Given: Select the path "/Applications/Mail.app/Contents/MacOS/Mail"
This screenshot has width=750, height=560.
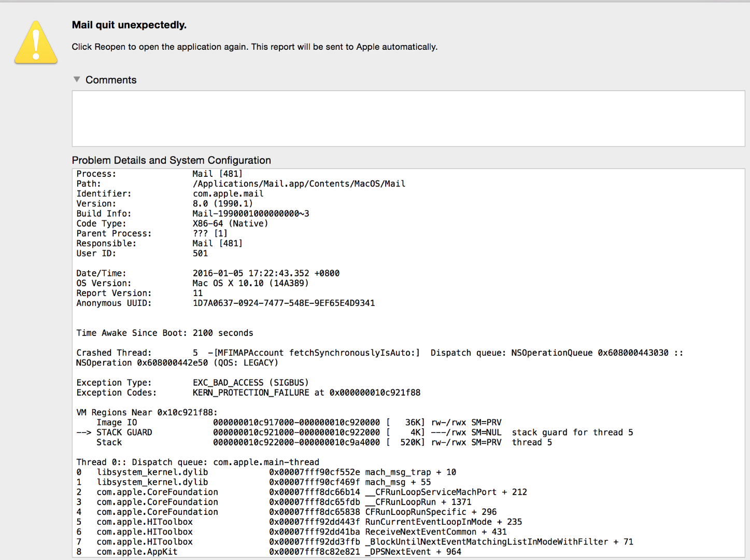Looking at the screenshot, I should (299, 184).
